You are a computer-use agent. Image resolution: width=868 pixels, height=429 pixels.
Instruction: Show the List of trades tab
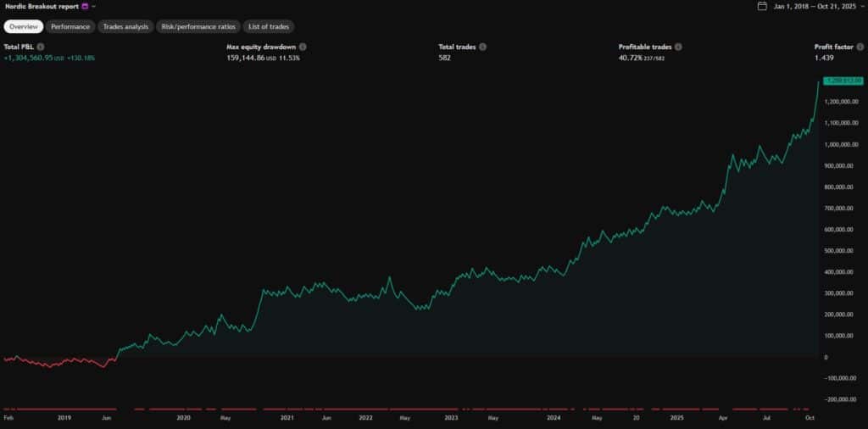[x=268, y=26]
